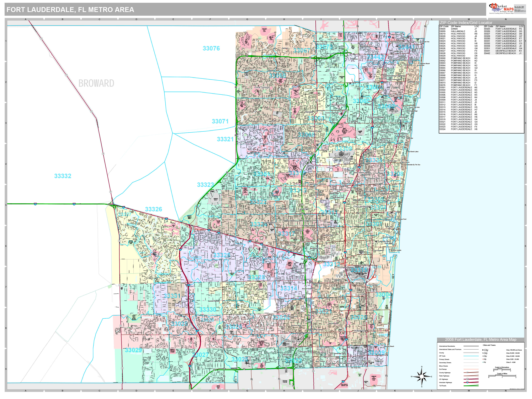This screenshot has width=532, height=399.
Task: Click the Scale in Kilometers bar
Action: click(502, 369)
